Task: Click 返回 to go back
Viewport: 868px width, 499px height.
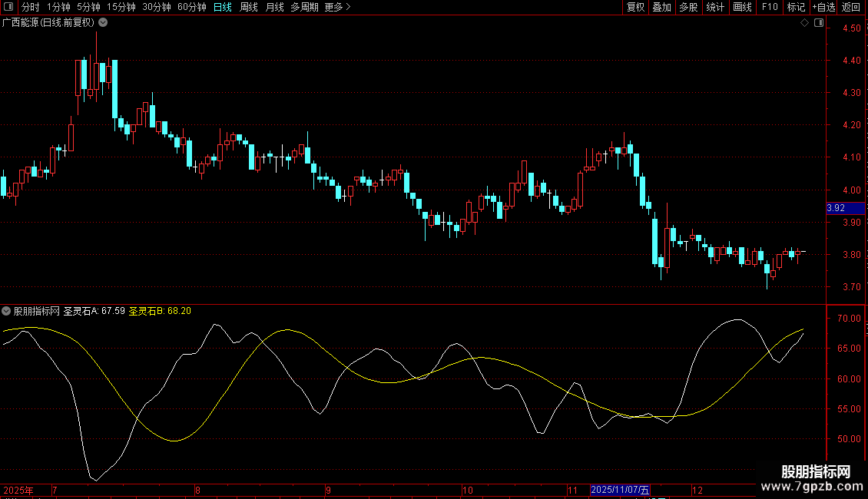Action: [851, 7]
